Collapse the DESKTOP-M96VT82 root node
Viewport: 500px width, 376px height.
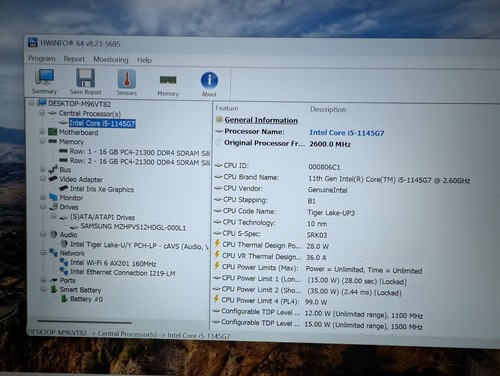pyautogui.click(x=32, y=103)
